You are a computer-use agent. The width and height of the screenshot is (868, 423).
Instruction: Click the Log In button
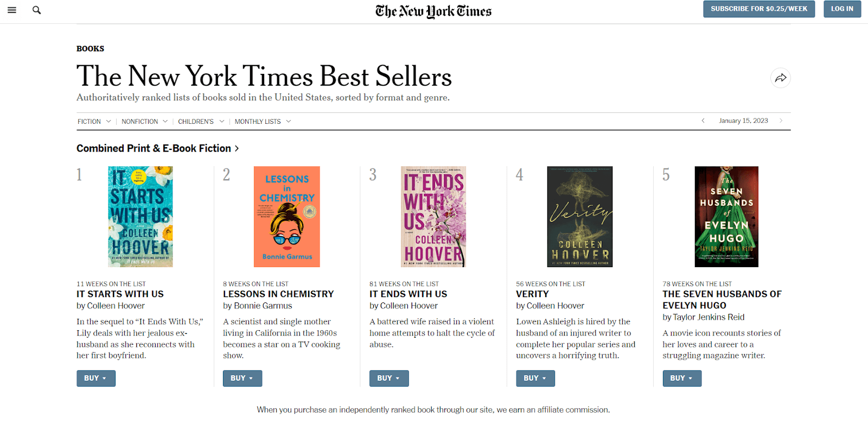click(842, 9)
